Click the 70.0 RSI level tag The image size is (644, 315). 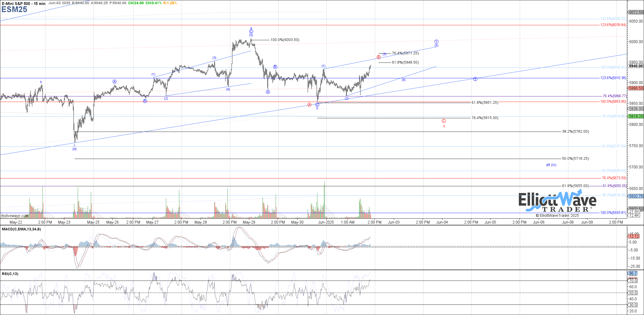coord(633,281)
